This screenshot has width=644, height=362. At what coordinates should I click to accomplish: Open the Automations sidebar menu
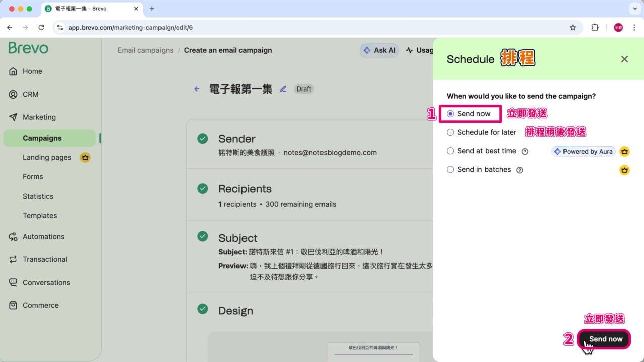(43, 236)
